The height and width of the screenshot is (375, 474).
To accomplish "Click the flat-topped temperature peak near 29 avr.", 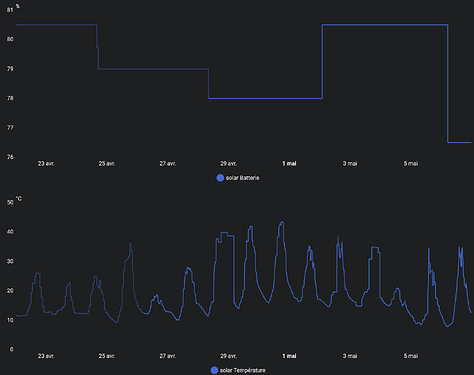I will tap(226, 234).
